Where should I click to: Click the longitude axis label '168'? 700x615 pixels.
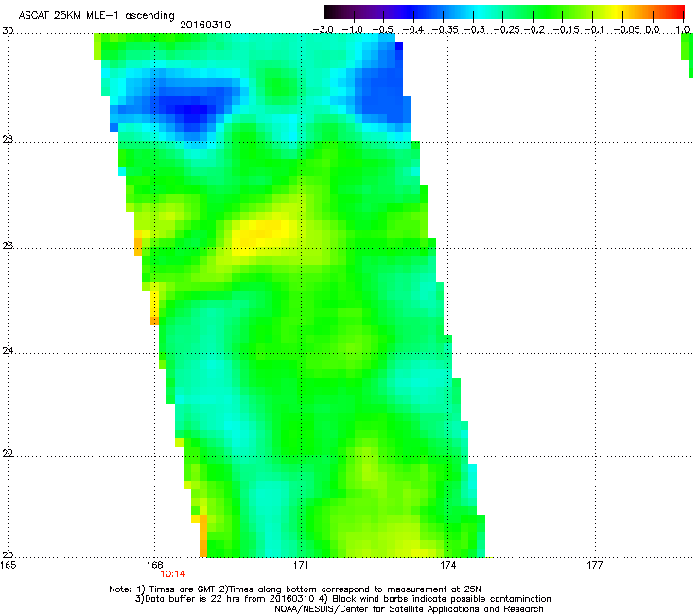[154, 566]
